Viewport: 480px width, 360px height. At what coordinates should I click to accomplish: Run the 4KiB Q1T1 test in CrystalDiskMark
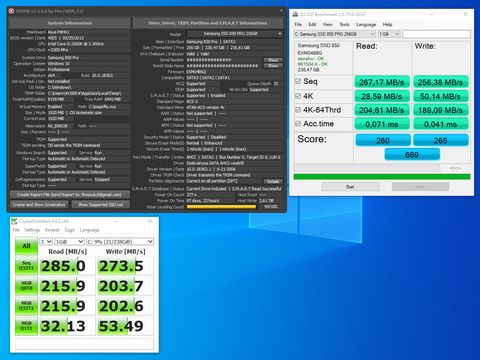tap(26, 326)
